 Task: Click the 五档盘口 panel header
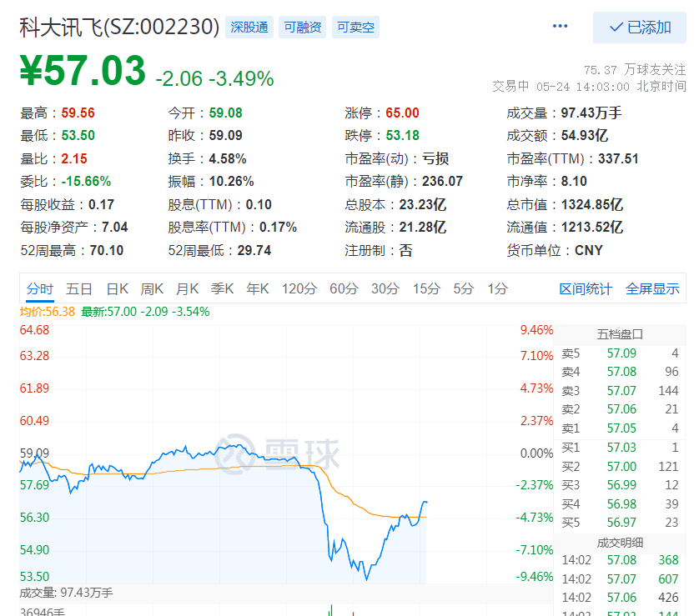click(620, 334)
